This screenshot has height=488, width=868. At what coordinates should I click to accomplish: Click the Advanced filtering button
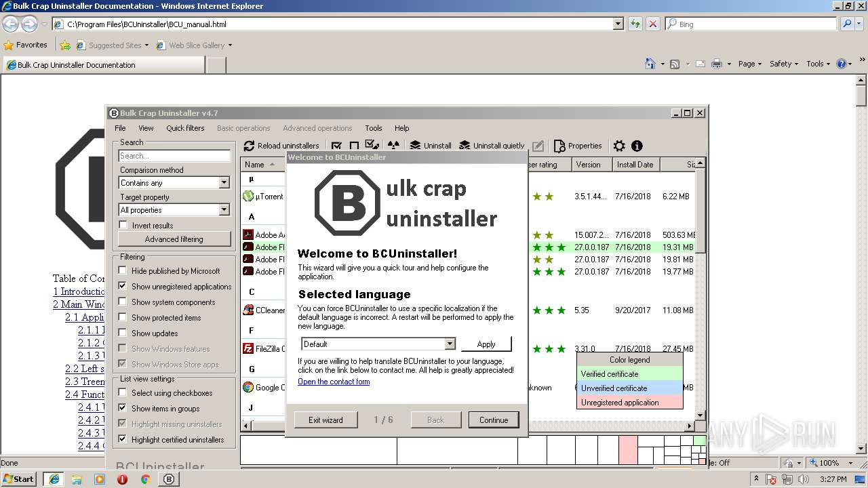[174, 239]
